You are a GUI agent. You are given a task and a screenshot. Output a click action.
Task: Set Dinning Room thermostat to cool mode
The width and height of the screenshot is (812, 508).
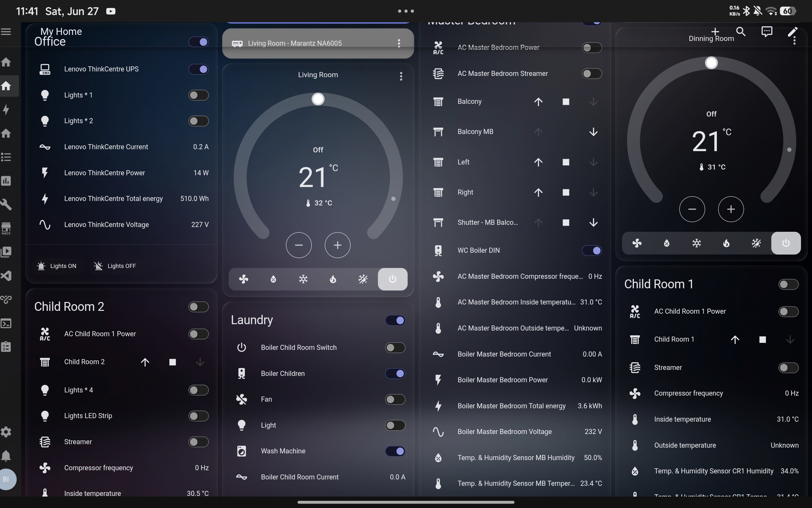click(x=697, y=243)
